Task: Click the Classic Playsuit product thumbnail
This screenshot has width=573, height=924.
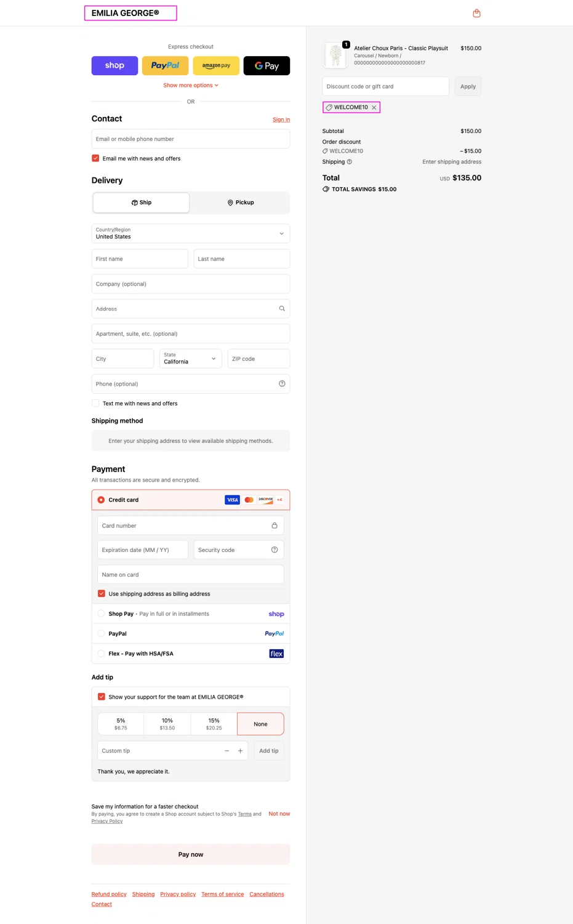Action: point(335,55)
